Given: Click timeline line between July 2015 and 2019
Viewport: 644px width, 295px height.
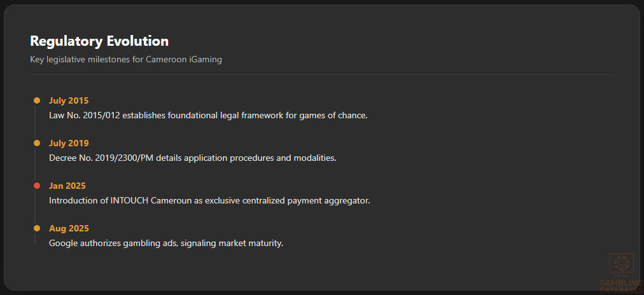Looking at the screenshot, I should (x=35, y=122).
